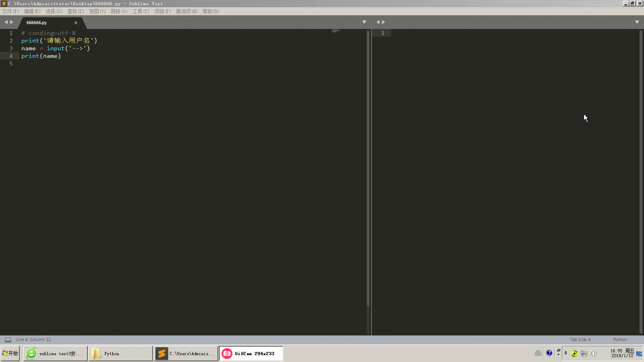This screenshot has width=644, height=362.
Task: Click the network icon in the system tray
Action: coord(584,353)
